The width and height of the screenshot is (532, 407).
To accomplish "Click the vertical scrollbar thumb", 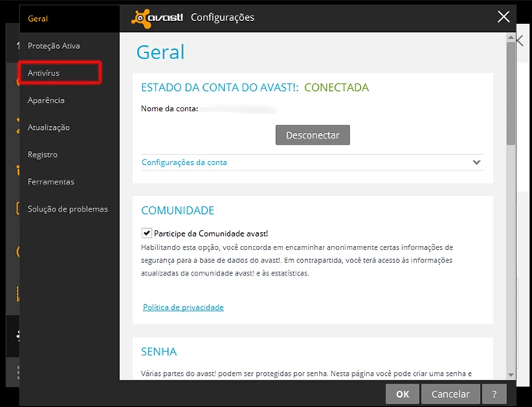I will point(511,93).
